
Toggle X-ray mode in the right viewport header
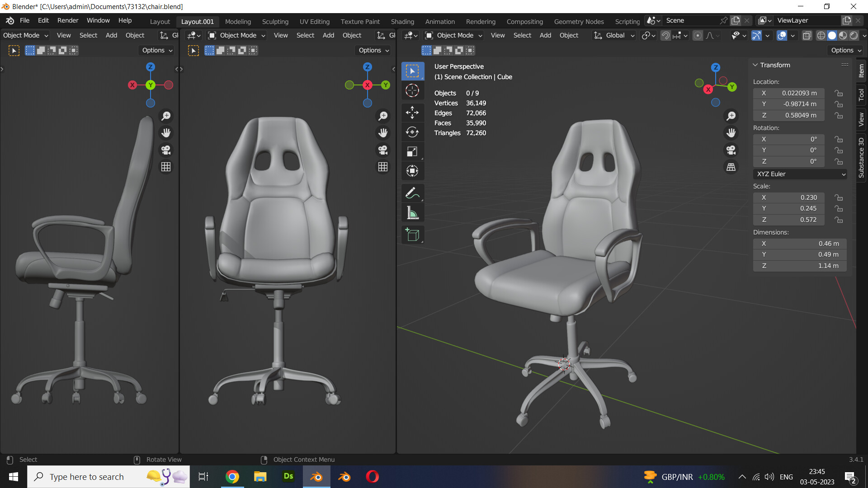[x=807, y=35]
